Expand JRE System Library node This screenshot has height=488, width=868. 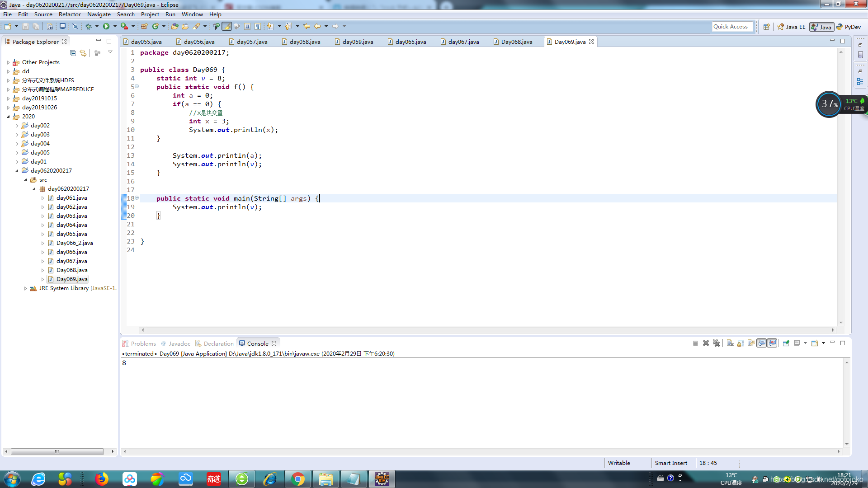(25, 288)
